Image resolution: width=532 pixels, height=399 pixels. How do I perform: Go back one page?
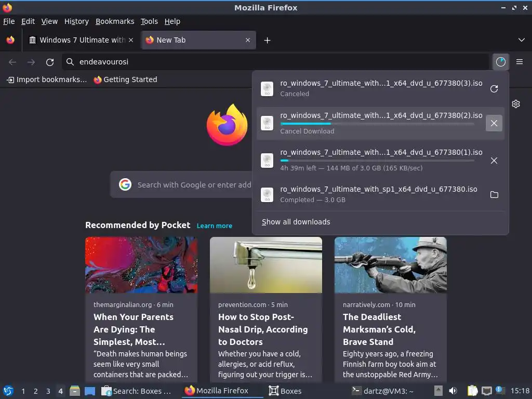(x=12, y=62)
